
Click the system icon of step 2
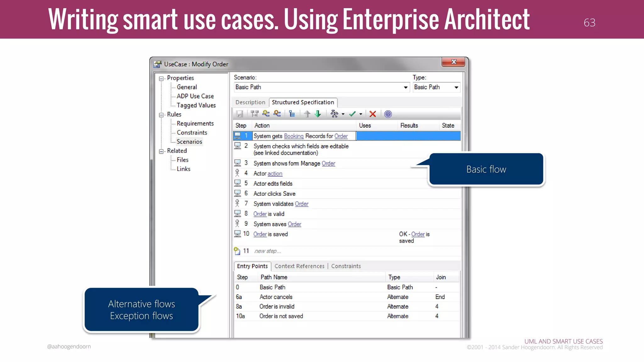[238, 146]
